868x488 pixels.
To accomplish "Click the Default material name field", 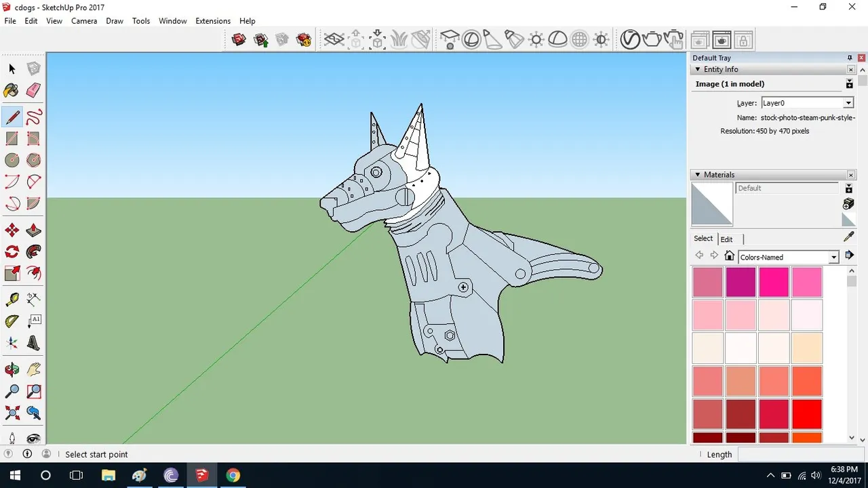I will [787, 188].
